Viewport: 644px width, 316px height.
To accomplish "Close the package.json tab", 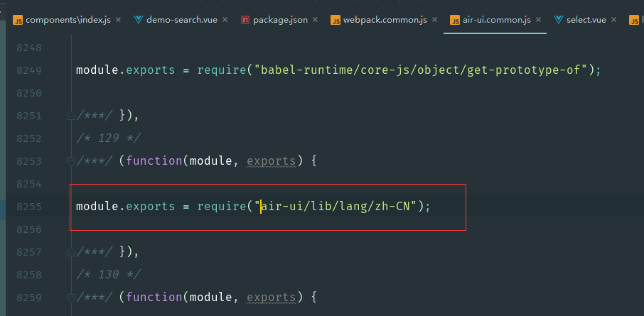I will pos(315,20).
